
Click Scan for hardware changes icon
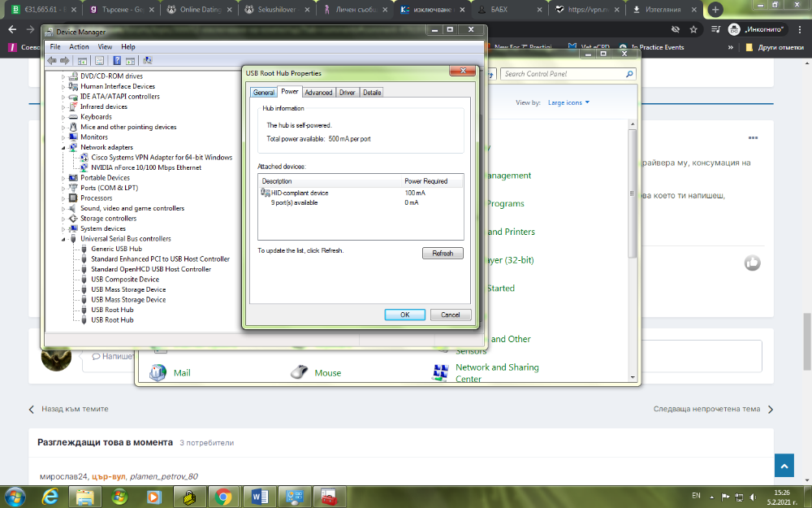click(x=148, y=61)
